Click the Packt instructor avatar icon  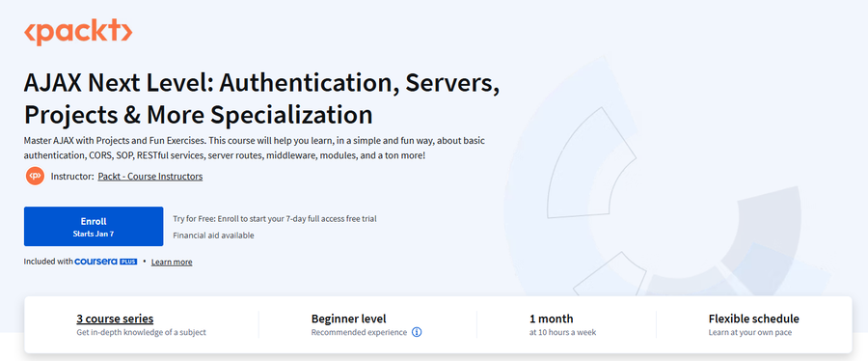(x=35, y=176)
